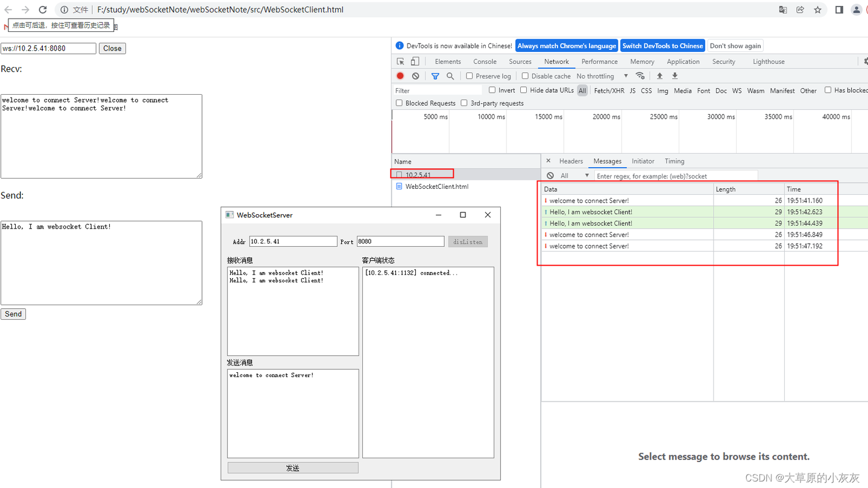Reload the page with the browser refresh icon
This screenshot has height=488, width=868.
tap(43, 10)
